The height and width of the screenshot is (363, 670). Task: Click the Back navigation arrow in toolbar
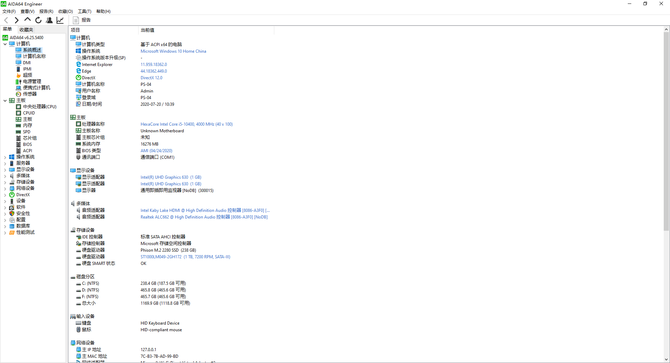click(6, 20)
